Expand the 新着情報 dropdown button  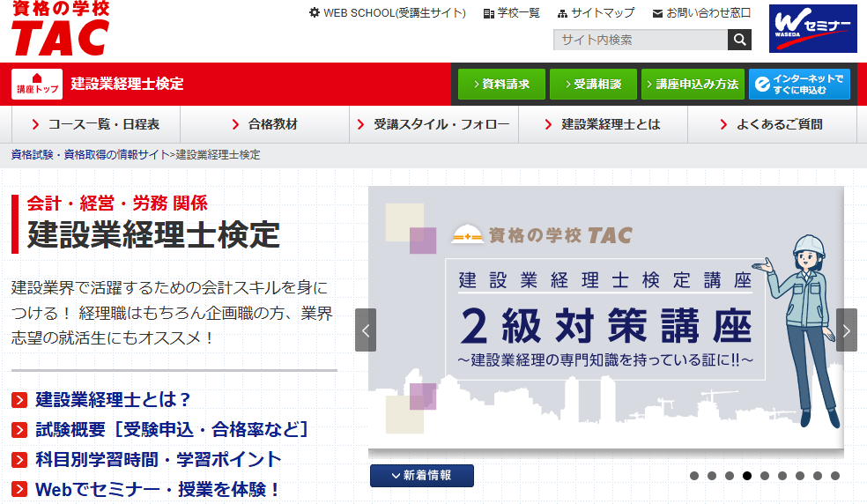pyautogui.click(x=422, y=476)
